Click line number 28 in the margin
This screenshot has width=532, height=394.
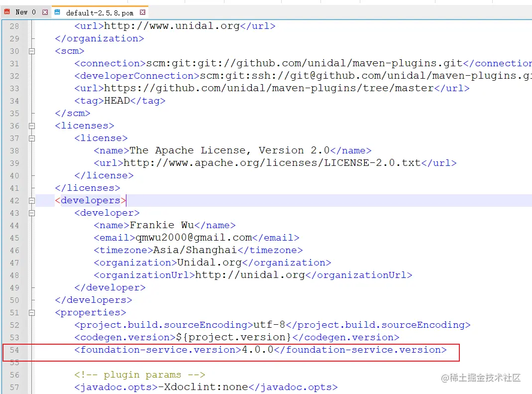click(14, 26)
